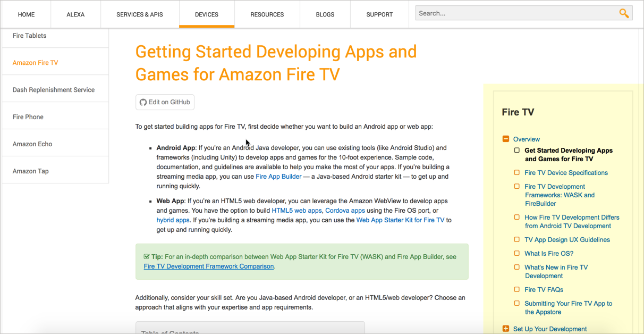Open Fire TV Device Specifications link
The width and height of the screenshot is (644, 334).
tap(566, 173)
